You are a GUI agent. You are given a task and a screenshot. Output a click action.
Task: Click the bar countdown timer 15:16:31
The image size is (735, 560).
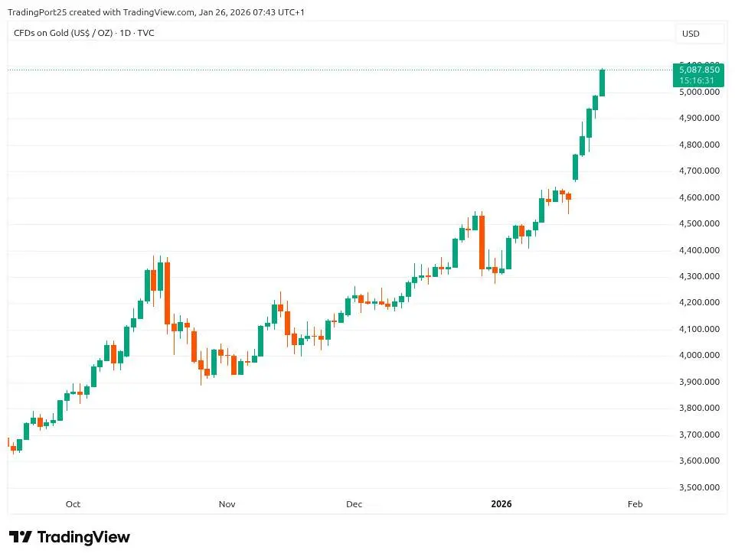click(698, 80)
